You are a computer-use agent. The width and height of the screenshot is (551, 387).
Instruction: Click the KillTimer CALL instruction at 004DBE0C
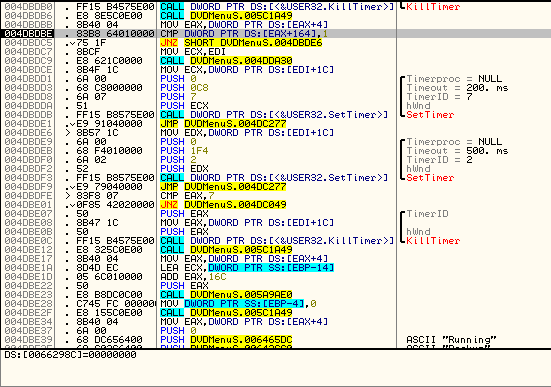pyautogui.click(x=277, y=241)
